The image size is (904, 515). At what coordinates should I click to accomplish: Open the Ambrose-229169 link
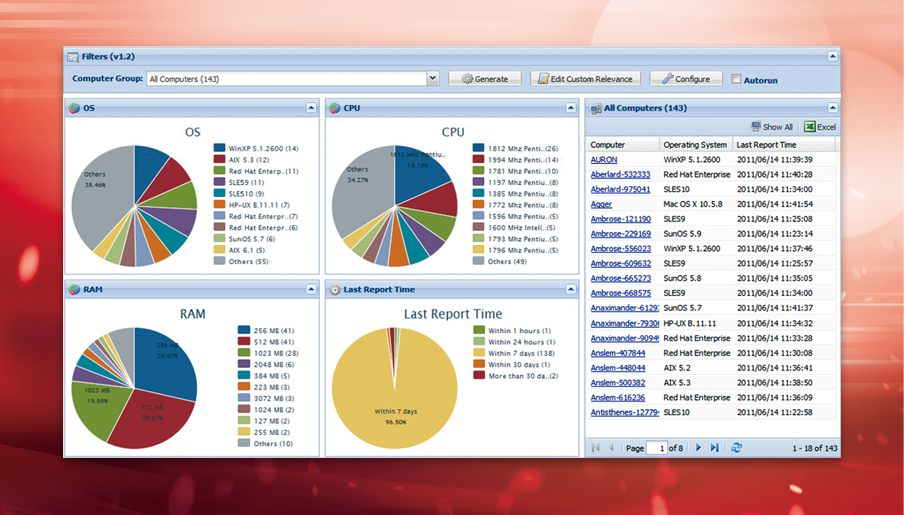pos(621,234)
